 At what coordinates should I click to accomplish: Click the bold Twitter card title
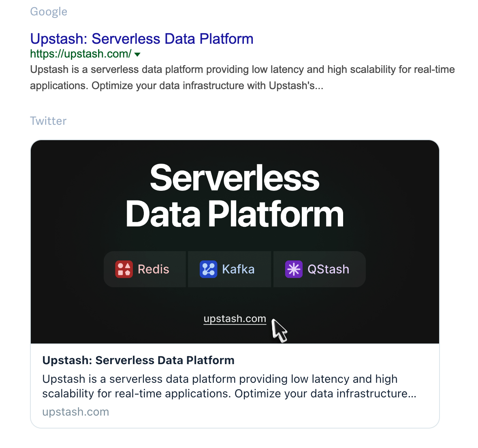point(138,361)
